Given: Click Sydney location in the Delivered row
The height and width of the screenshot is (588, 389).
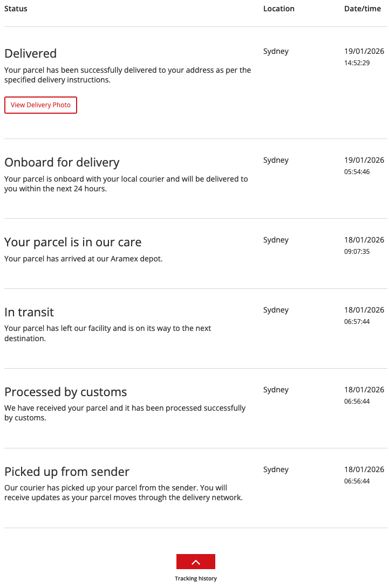Looking at the screenshot, I should pos(276,52).
